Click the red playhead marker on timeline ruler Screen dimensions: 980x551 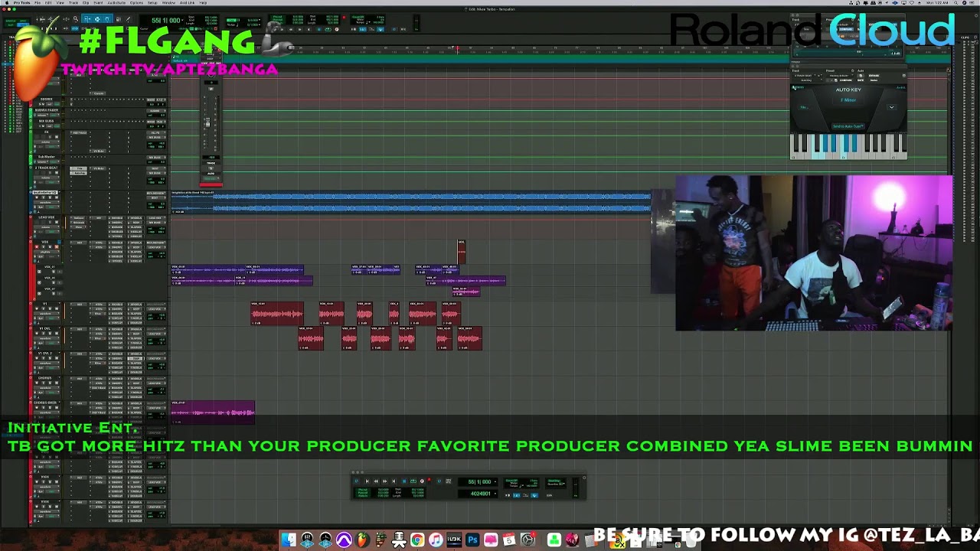click(458, 50)
